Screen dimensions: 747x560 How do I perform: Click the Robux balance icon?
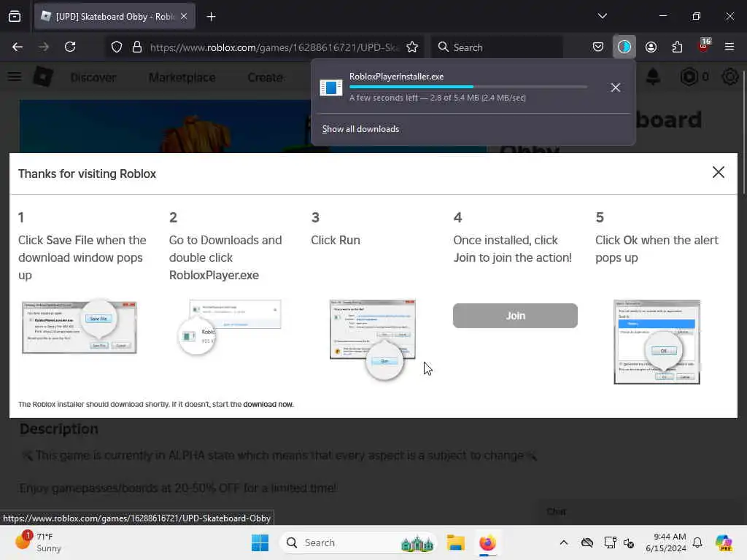point(689,77)
